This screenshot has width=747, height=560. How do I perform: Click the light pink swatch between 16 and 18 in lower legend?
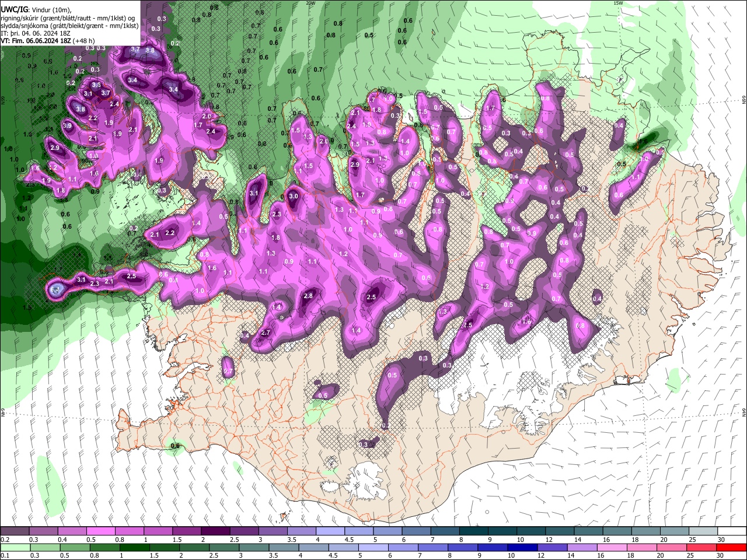612,548
